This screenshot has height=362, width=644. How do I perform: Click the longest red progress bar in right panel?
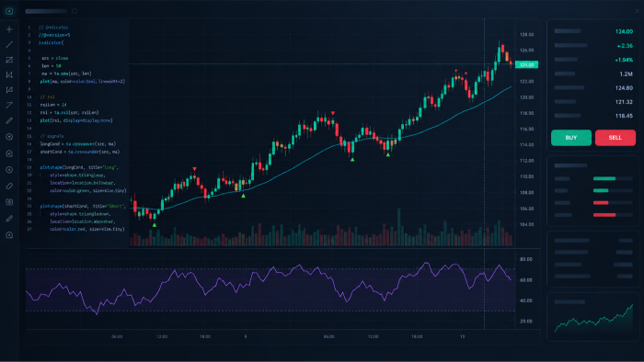click(604, 215)
